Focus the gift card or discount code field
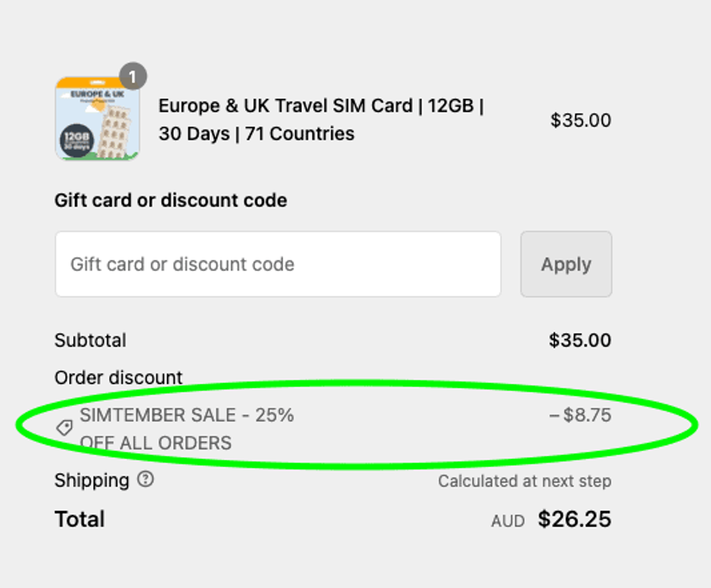 tap(278, 264)
